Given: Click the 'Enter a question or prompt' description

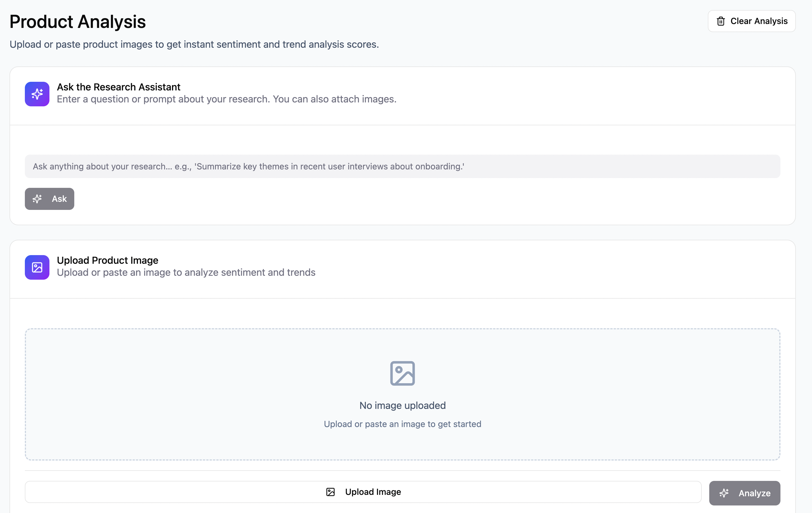Looking at the screenshot, I should 226,99.
